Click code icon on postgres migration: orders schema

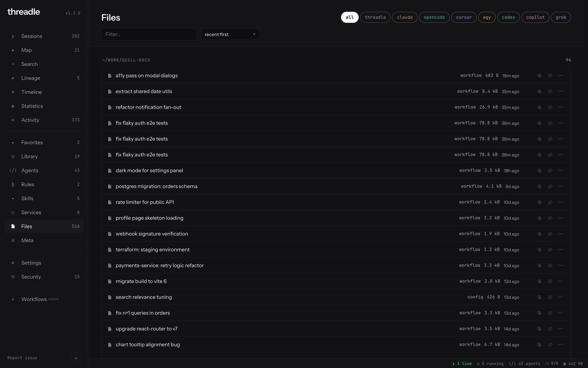click(x=550, y=186)
